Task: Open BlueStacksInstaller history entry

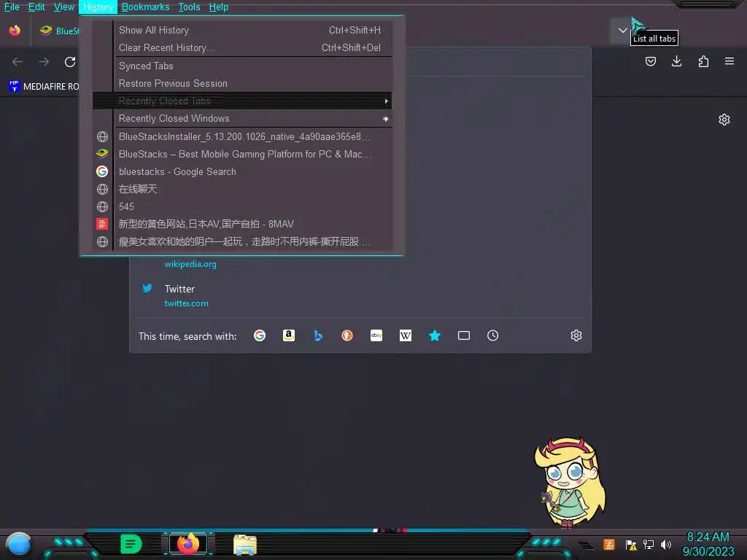Action: pos(242,136)
